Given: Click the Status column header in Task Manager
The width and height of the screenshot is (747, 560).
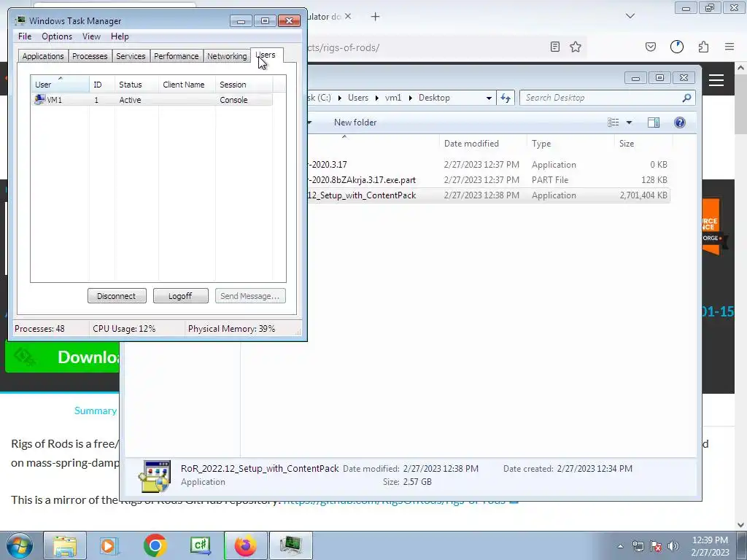Looking at the screenshot, I should 136,85.
